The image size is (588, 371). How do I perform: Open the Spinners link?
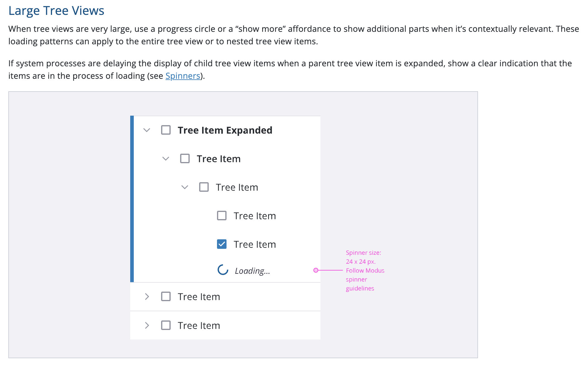click(x=183, y=76)
